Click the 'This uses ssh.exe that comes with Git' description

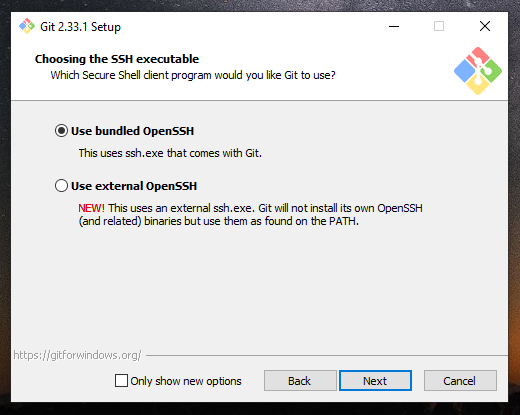170,153
